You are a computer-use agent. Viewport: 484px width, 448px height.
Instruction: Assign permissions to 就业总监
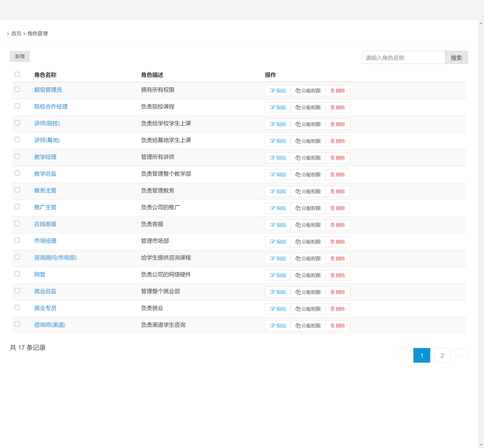tap(308, 292)
